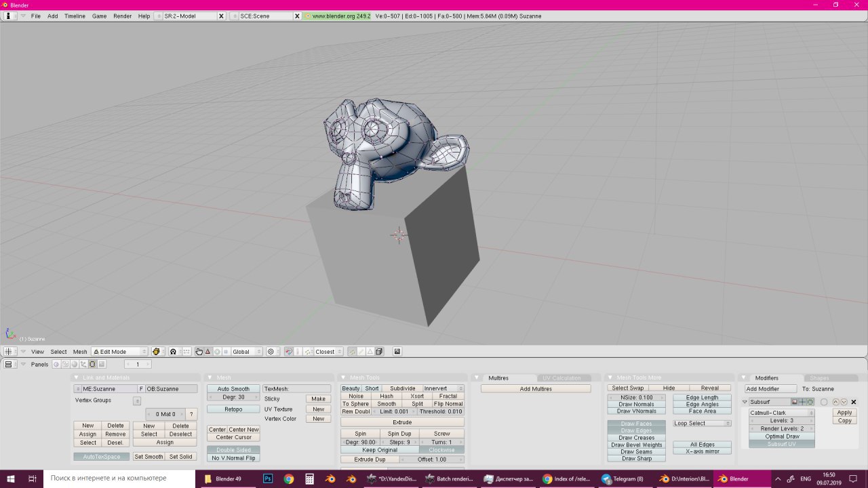Screen dimensions: 868x488
Task: Toggle Auto Smooth option
Action: coord(233,389)
